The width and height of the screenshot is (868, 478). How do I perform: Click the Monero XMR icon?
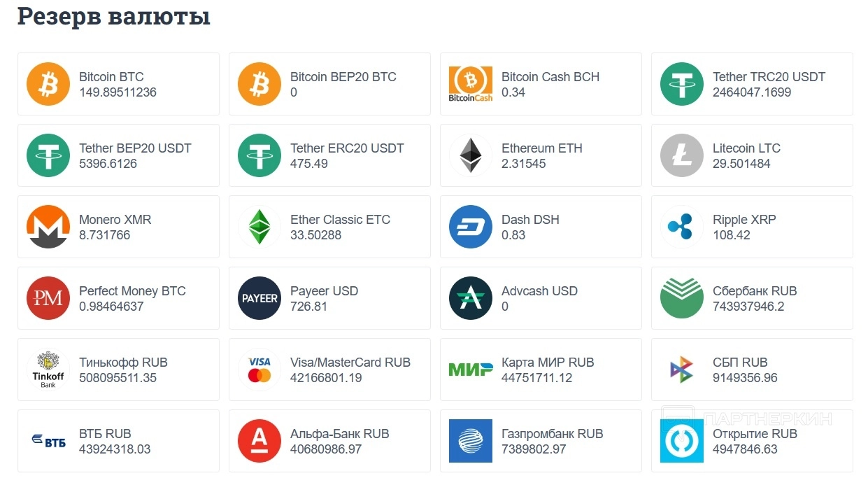click(x=48, y=227)
